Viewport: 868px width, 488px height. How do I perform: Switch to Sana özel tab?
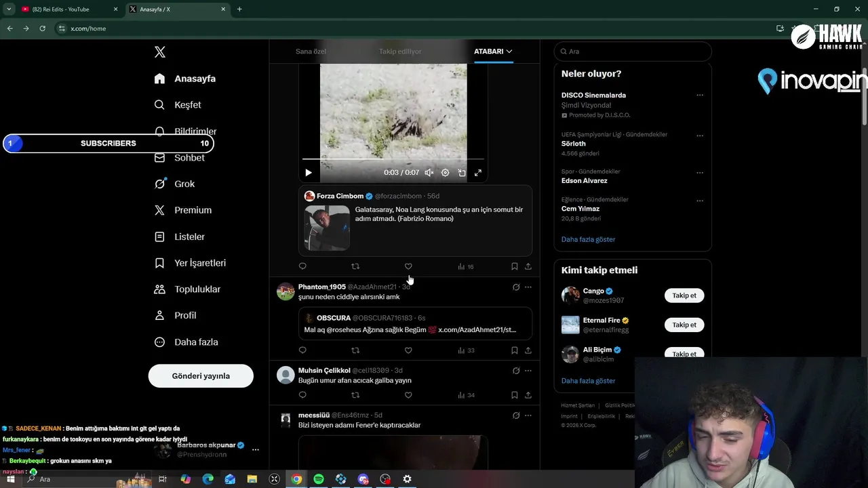[x=311, y=52]
